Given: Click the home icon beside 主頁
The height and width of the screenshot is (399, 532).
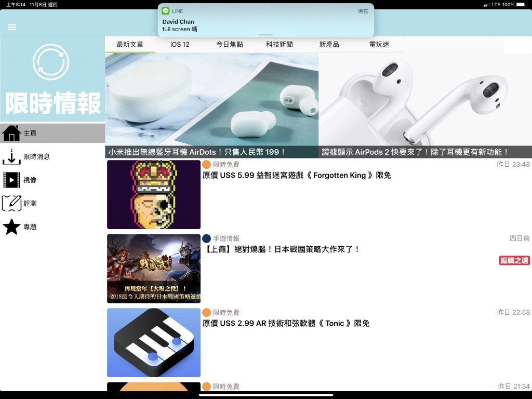Looking at the screenshot, I should pos(11,133).
